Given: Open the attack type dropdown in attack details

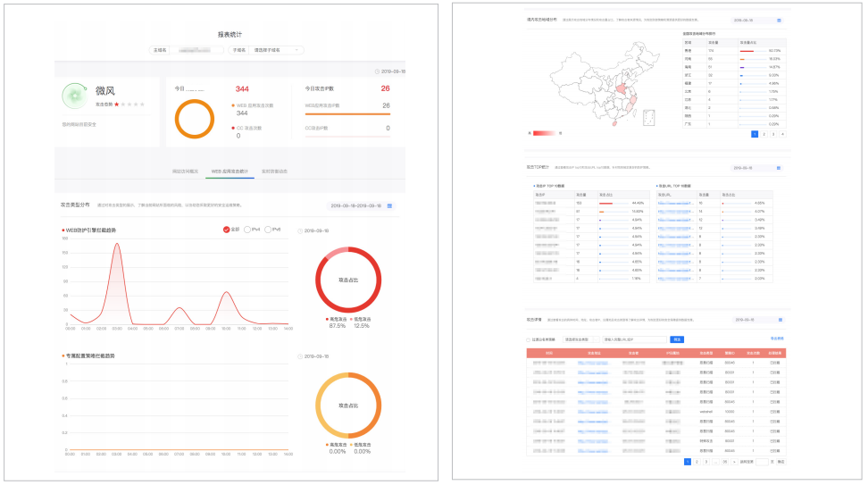Looking at the screenshot, I should click(x=580, y=339).
